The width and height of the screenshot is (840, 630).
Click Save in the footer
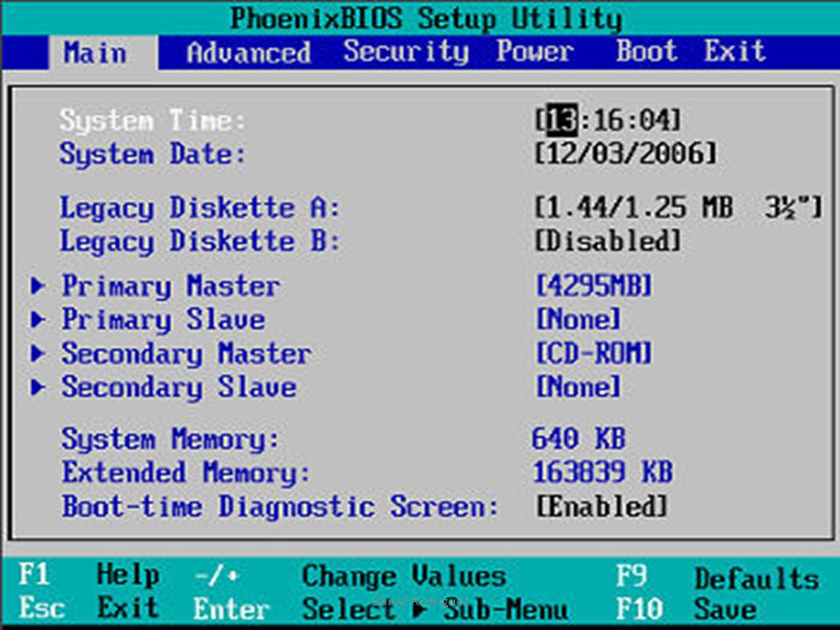[x=725, y=610]
